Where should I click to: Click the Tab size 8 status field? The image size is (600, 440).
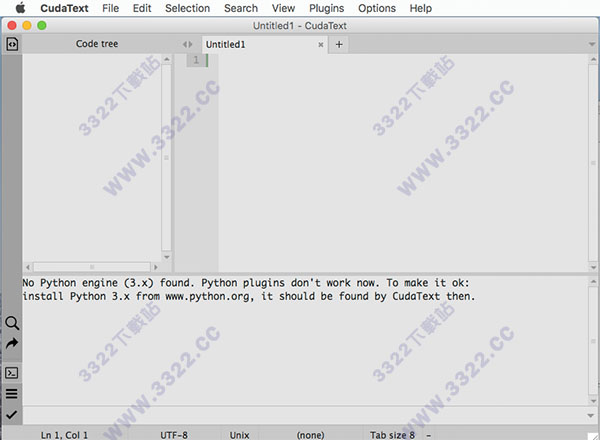pyautogui.click(x=392, y=435)
